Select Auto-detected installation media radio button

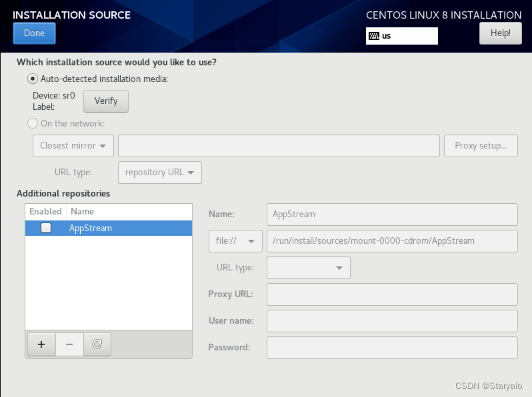33,79
